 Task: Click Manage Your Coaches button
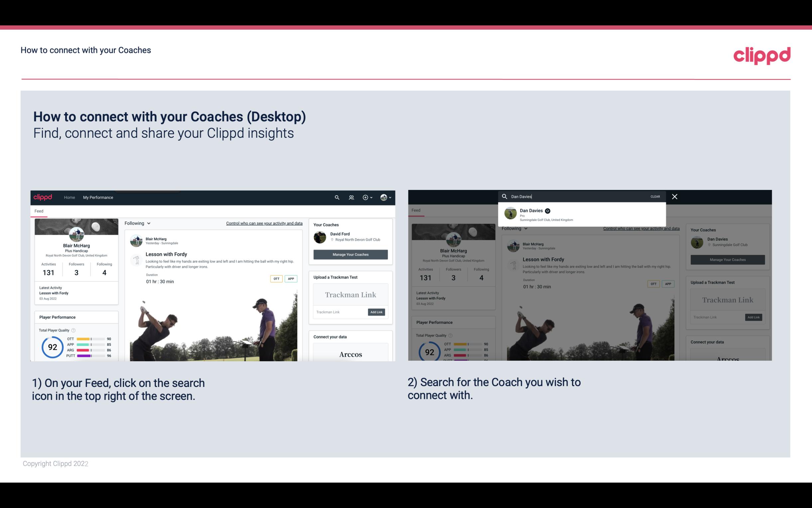350,254
